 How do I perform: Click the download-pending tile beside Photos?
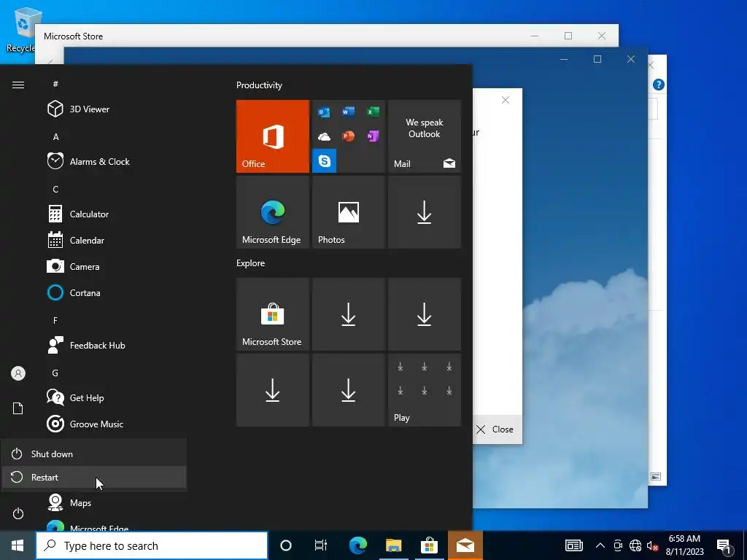click(425, 212)
